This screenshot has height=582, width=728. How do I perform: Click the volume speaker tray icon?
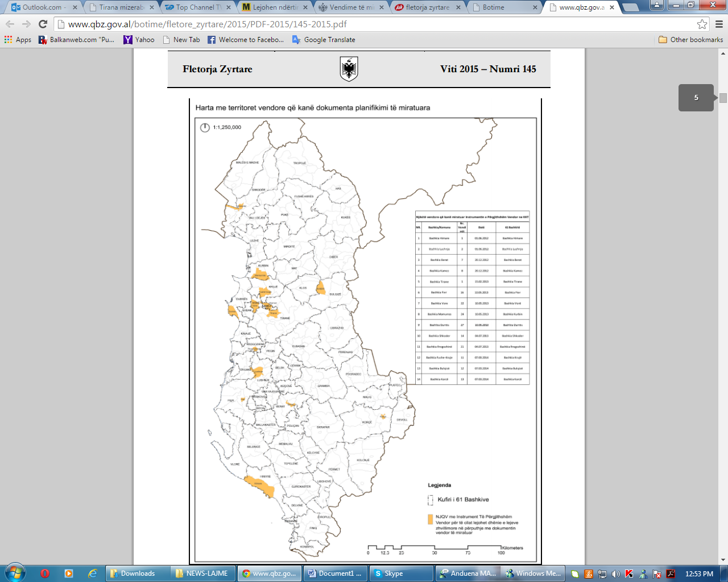[x=615, y=573]
